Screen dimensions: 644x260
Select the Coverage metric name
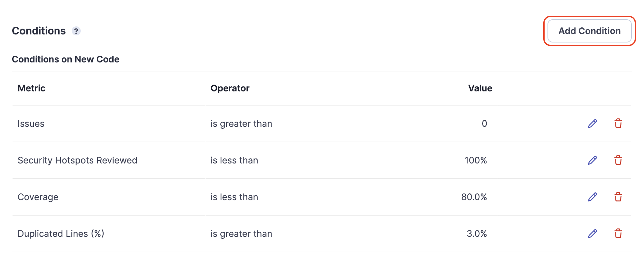[38, 197]
